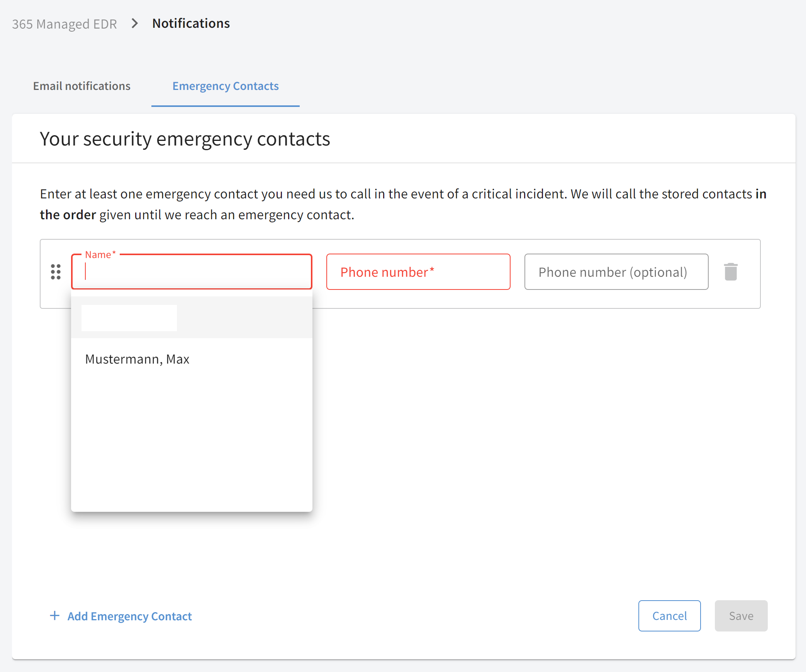806x672 pixels.
Task: Click the red Name* field label
Action: (x=100, y=255)
